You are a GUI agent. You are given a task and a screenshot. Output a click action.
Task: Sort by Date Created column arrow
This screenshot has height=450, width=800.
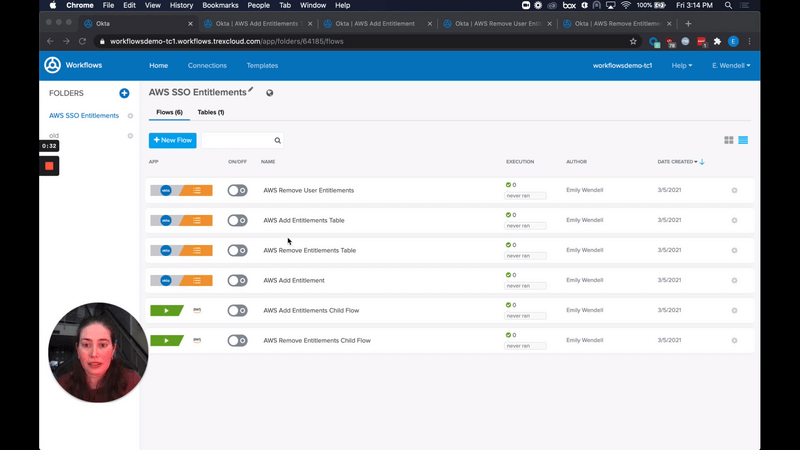point(701,162)
